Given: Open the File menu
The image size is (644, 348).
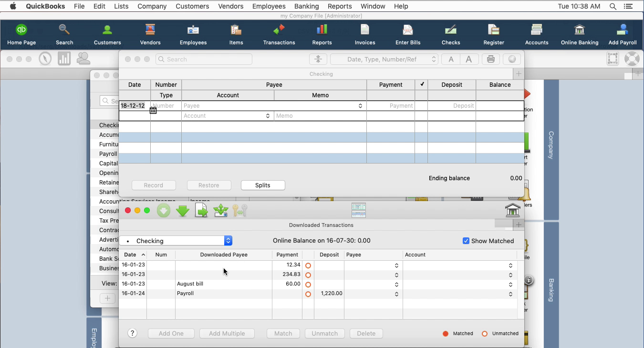Looking at the screenshot, I should click(79, 6).
